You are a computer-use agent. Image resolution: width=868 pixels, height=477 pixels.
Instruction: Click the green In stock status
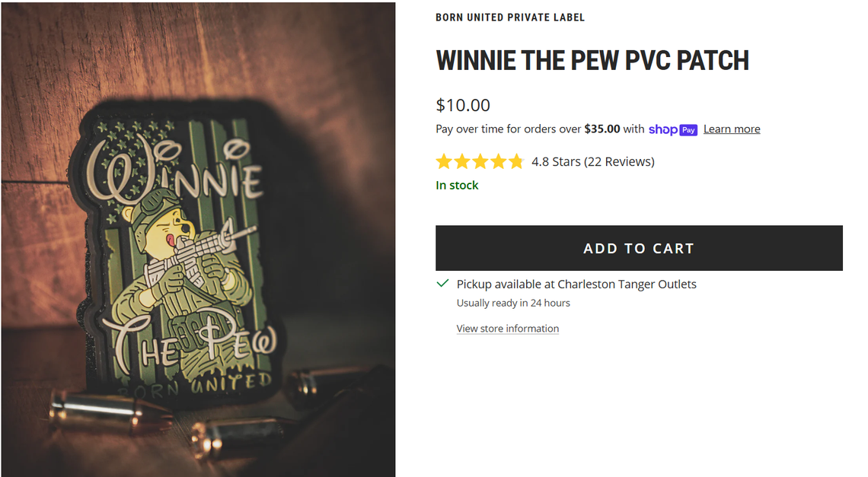(457, 185)
